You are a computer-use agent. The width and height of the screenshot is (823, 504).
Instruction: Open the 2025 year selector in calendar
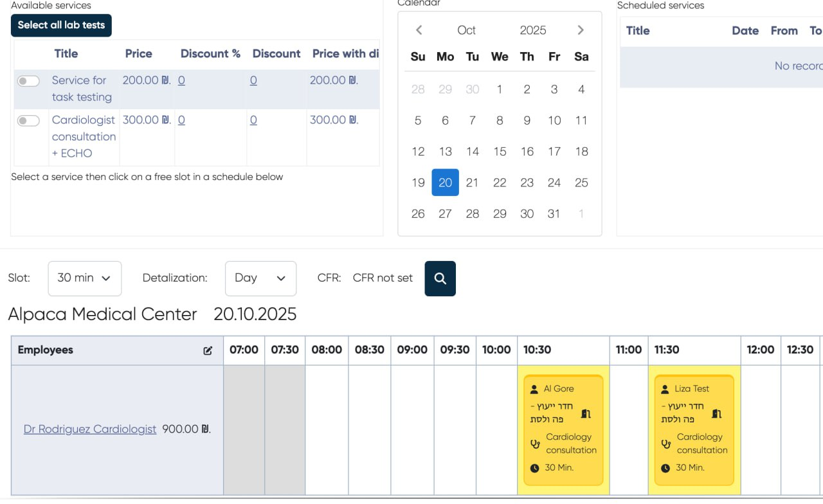533,30
